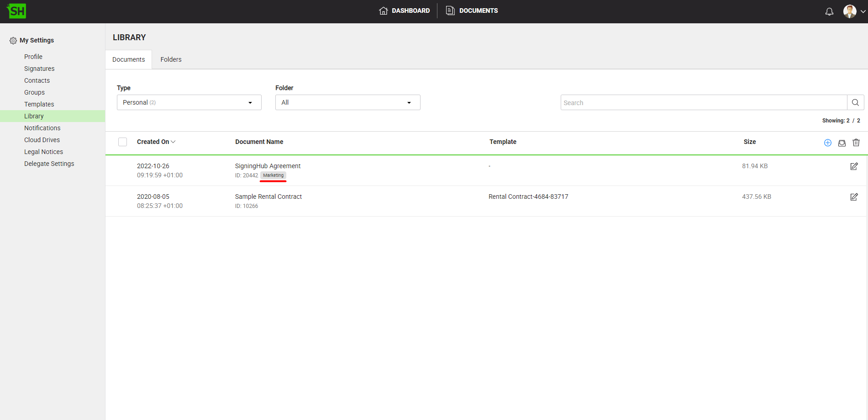The image size is (868, 420).
Task: Open Templates in the settings sidebar
Action: [x=39, y=104]
